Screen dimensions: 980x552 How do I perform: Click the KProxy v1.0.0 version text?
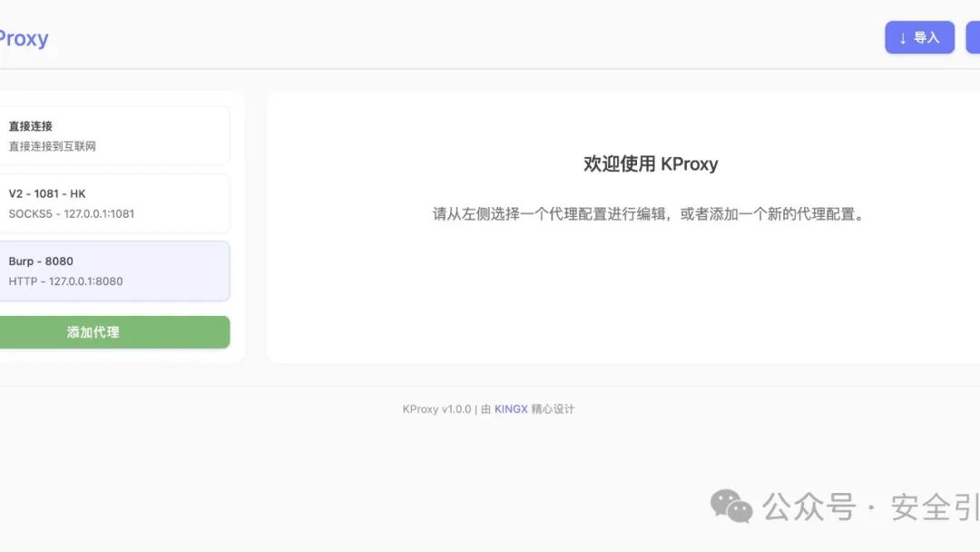click(x=436, y=409)
